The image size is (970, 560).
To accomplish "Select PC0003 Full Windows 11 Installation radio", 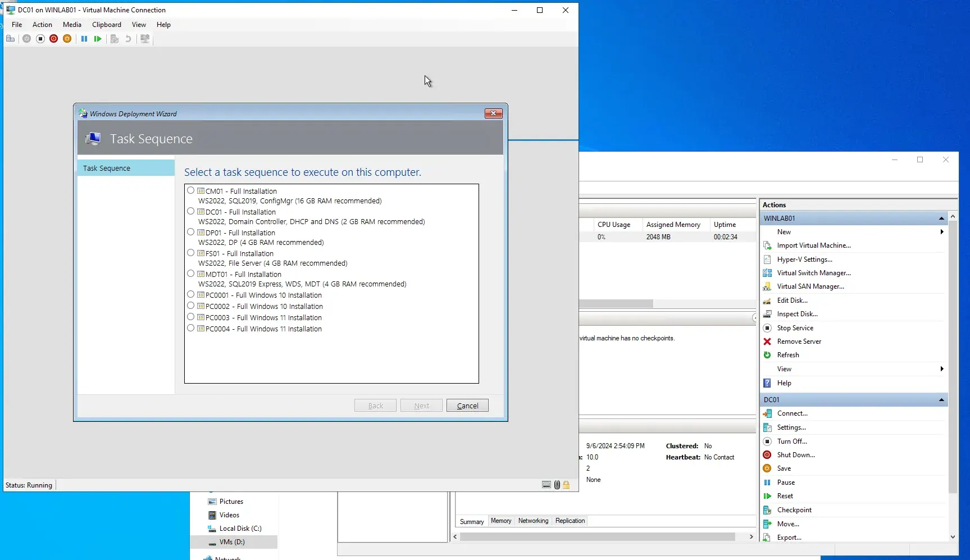I will [191, 317].
